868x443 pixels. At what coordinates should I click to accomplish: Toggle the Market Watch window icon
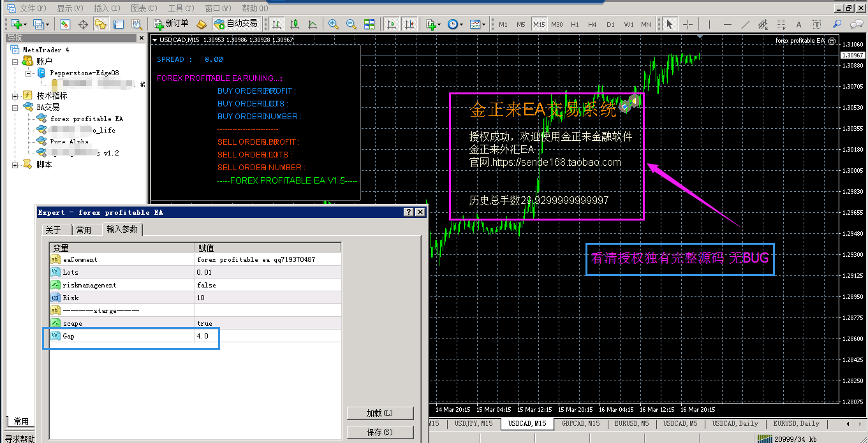tap(64, 24)
